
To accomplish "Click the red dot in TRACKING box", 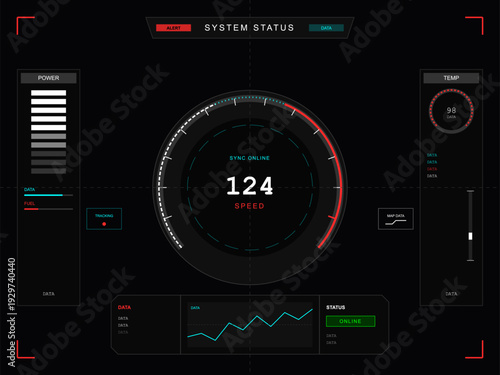I will (104, 224).
